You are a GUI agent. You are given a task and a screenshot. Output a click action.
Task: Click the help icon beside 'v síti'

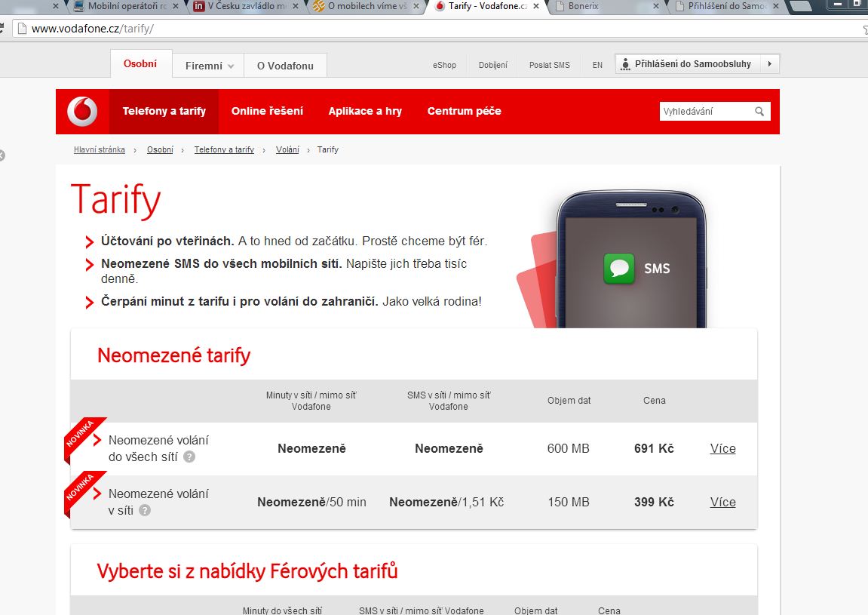pyautogui.click(x=145, y=510)
